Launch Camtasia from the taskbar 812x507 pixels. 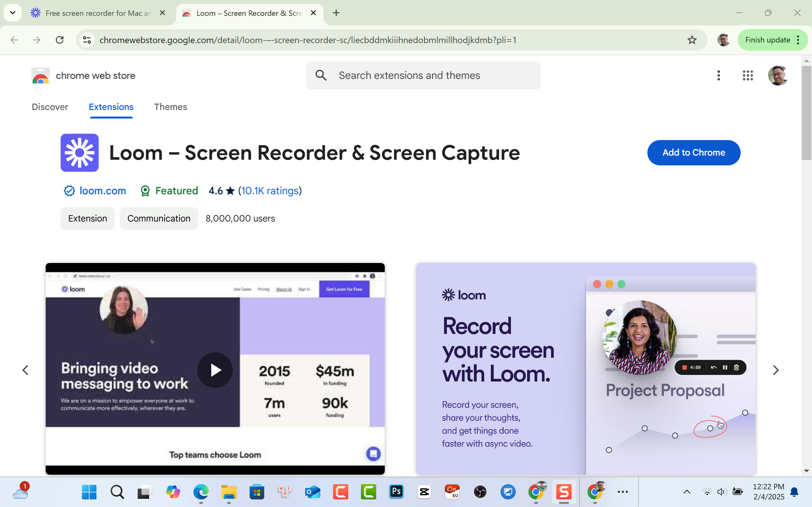(369, 492)
